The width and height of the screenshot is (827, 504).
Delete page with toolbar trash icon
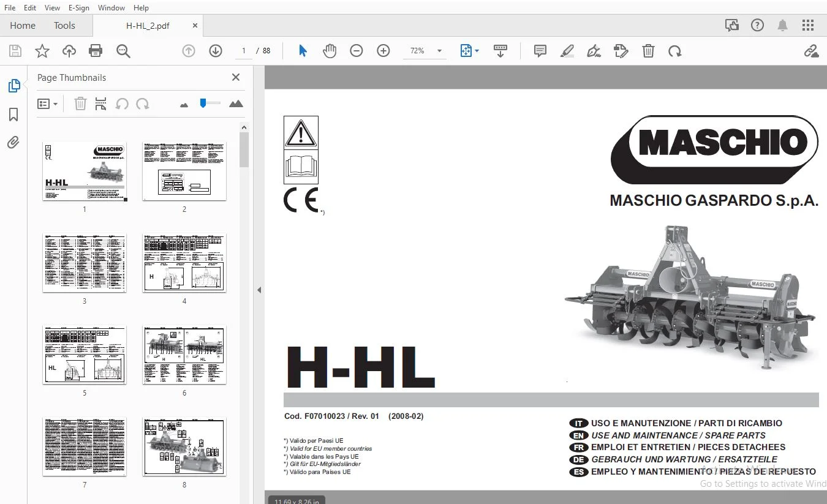point(648,51)
